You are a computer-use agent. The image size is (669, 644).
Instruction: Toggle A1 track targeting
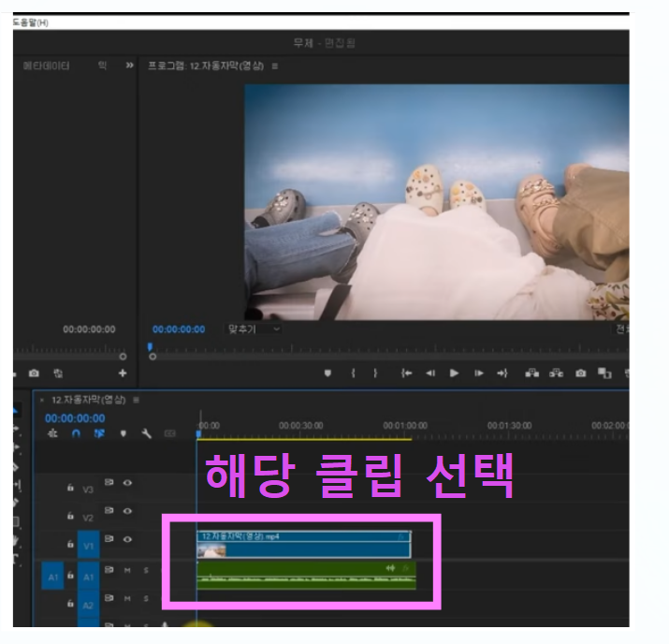point(88,577)
